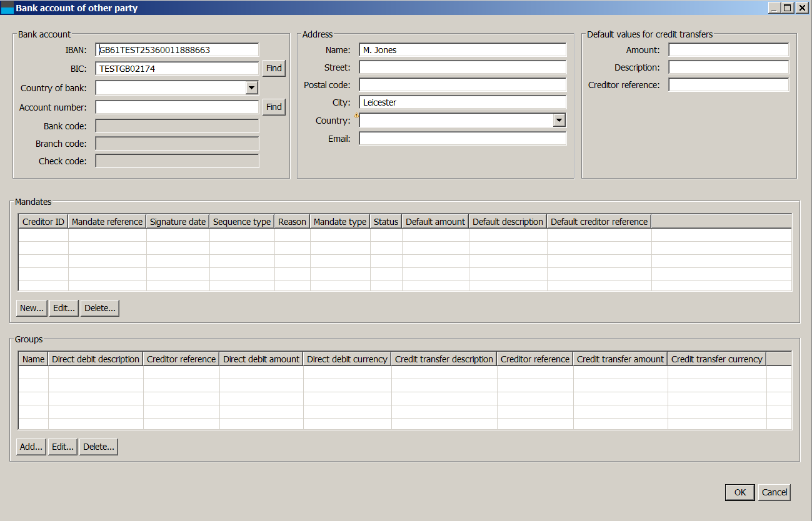The image size is (812, 521).
Task: Click Credit transfer description column header
Action: click(444, 359)
